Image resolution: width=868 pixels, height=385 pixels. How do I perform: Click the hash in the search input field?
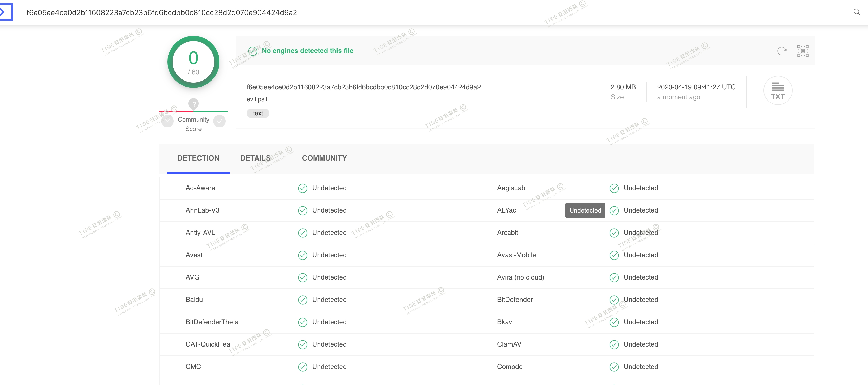(x=161, y=12)
